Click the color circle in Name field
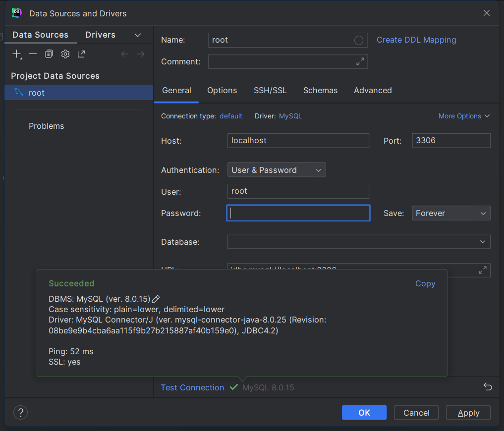504x431 pixels. click(359, 40)
